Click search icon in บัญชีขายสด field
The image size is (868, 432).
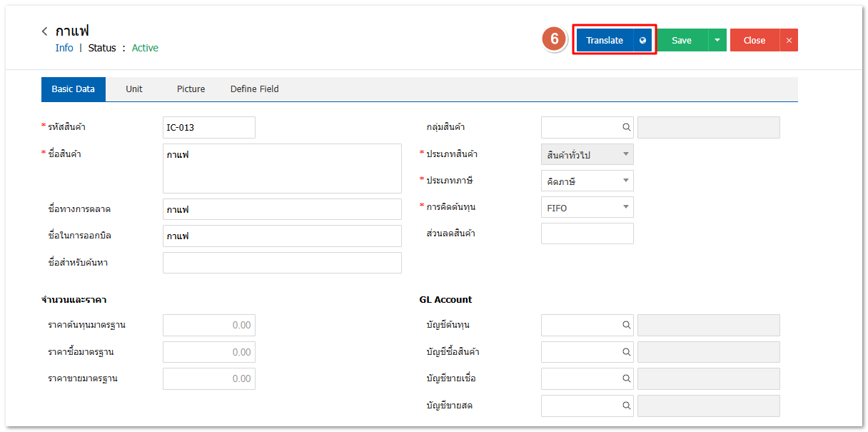tap(626, 406)
